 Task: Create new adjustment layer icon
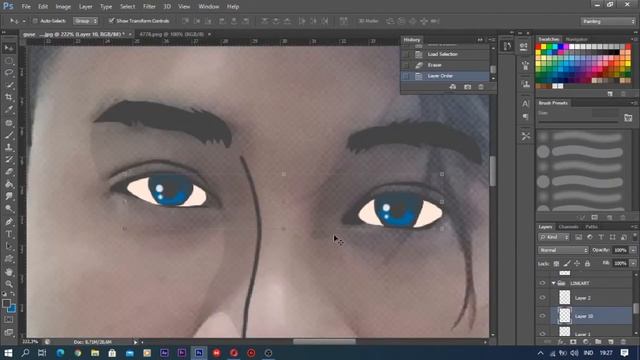[x=586, y=342]
